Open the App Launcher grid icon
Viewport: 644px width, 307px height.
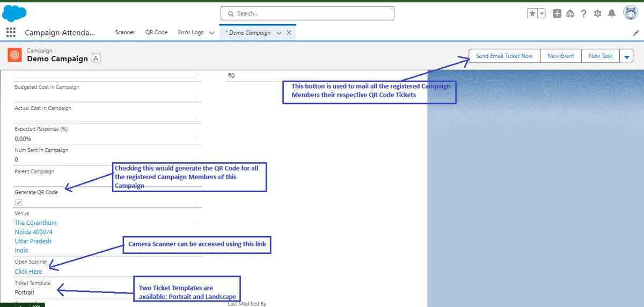(x=11, y=33)
